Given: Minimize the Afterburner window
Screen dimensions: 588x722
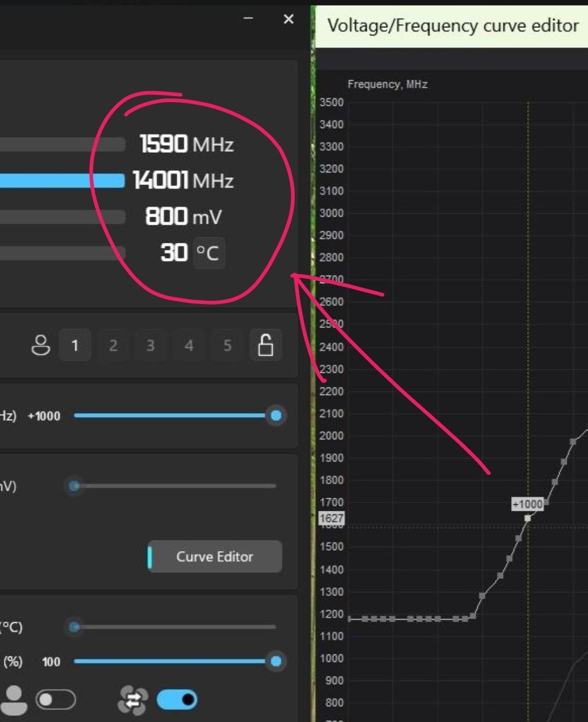Looking at the screenshot, I should [248, 19].
